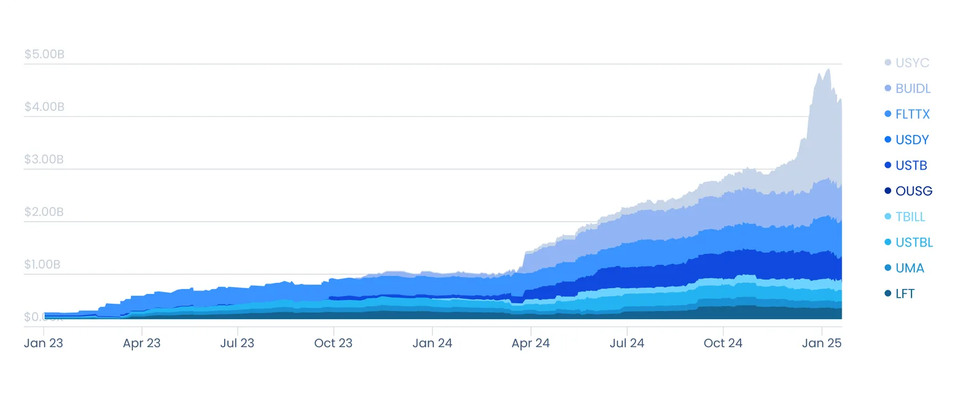980x398 pixels.
Task: Click the $1.00B y-axis label
Action: click(x=42, y=265)
